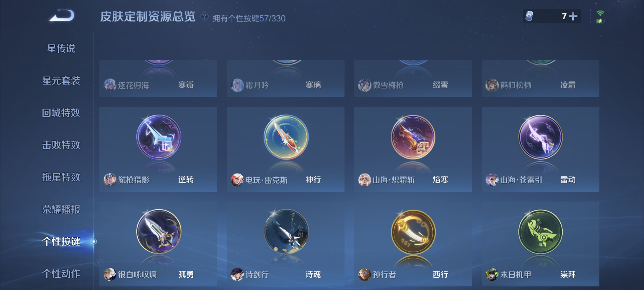The width and height of the screenshot is (644, 290).
Task: Go to the 拖尾特效 section
Action: [x=61, y=177]
